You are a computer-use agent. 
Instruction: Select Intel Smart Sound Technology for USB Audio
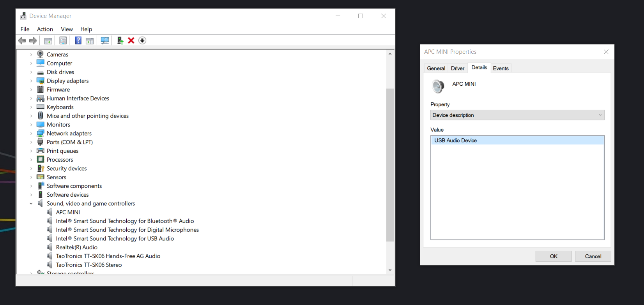click(115, 238)
